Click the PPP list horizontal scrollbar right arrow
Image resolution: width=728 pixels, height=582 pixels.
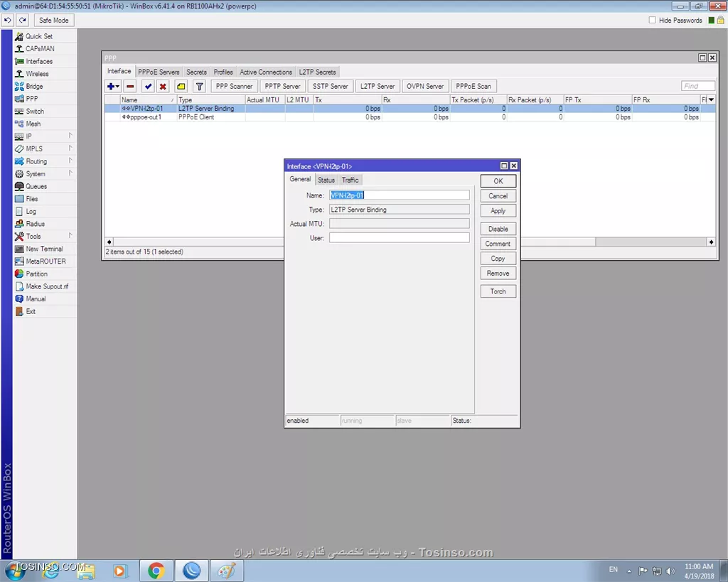pos(711,242)
